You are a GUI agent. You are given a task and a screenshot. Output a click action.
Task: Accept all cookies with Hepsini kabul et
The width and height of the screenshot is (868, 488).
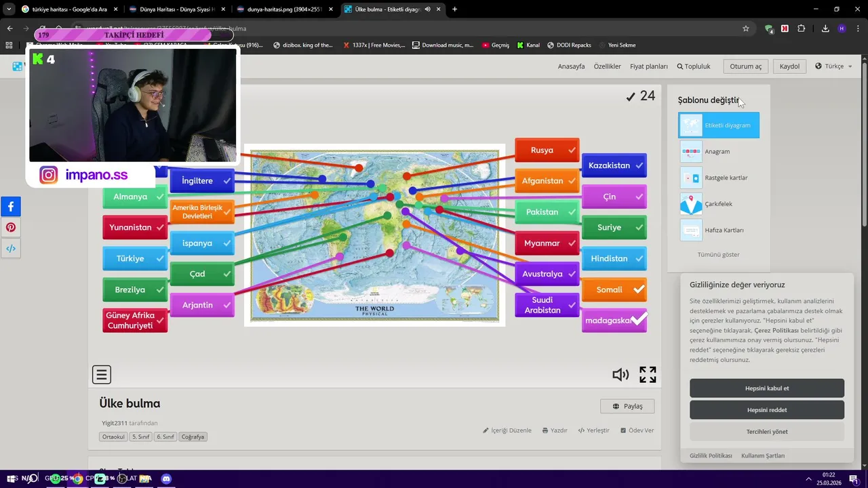[767, 388]
